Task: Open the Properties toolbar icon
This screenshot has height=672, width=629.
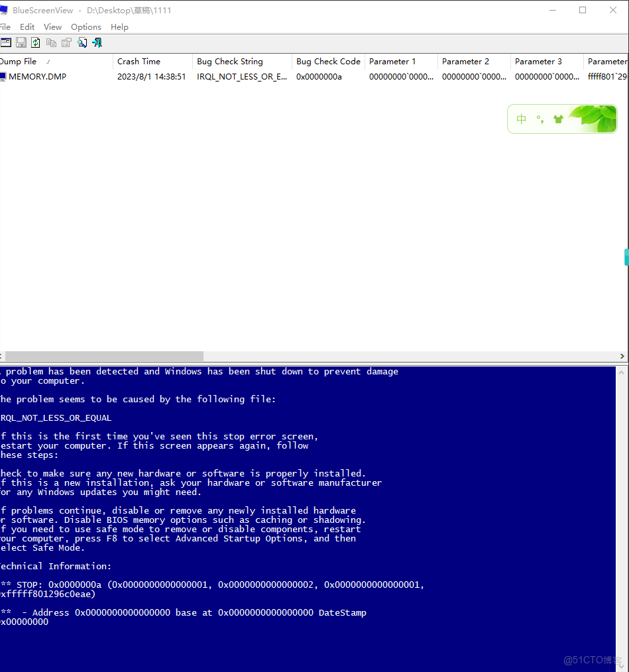Action: coord(66,42)
